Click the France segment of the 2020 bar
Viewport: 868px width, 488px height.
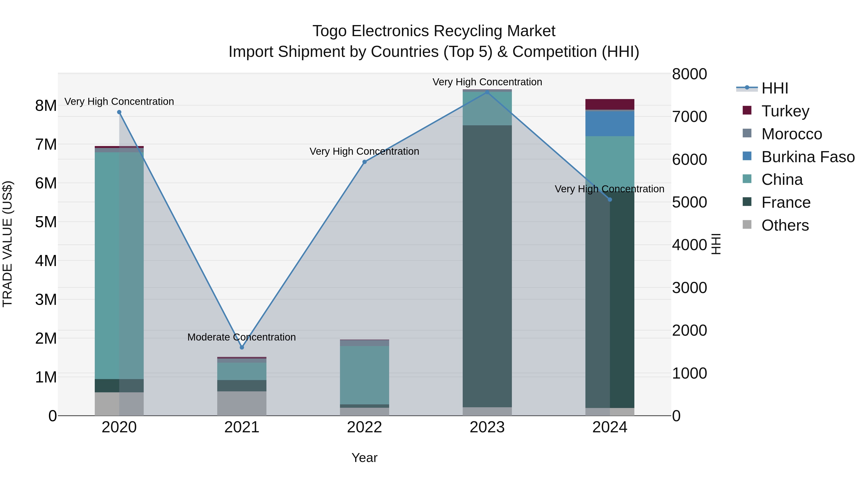[119, 386]
